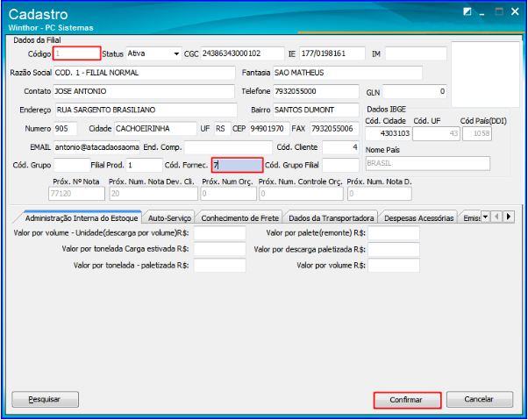Click the contrast icon in the title bar
The width and height of the screenshot is (528, 420).
coord(468,11)
